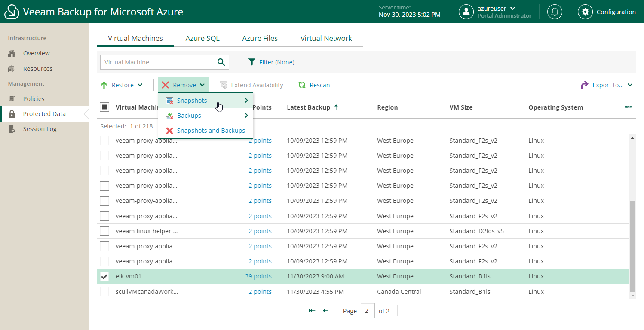The image size is (644, 330).
Task: Click the Session Log sidebar icon
Action: point(12,129)
